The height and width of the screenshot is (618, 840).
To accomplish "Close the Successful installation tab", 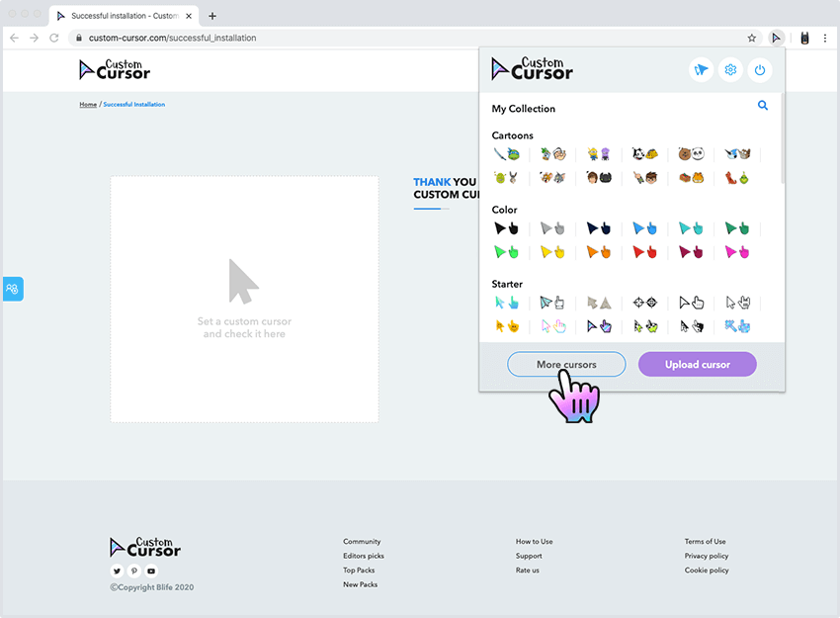I will pyautogui.click(x=189, y=16).
